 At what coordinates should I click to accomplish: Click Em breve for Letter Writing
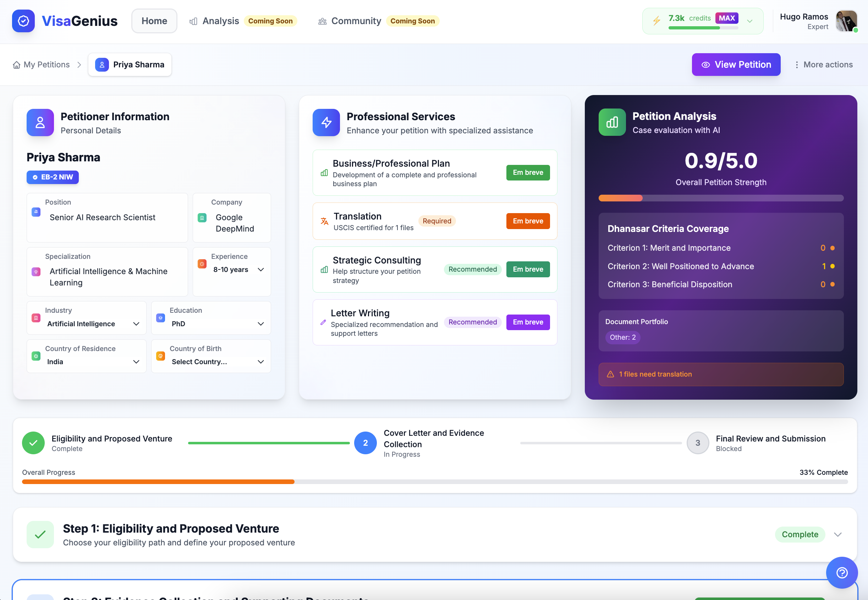(528, 322)
